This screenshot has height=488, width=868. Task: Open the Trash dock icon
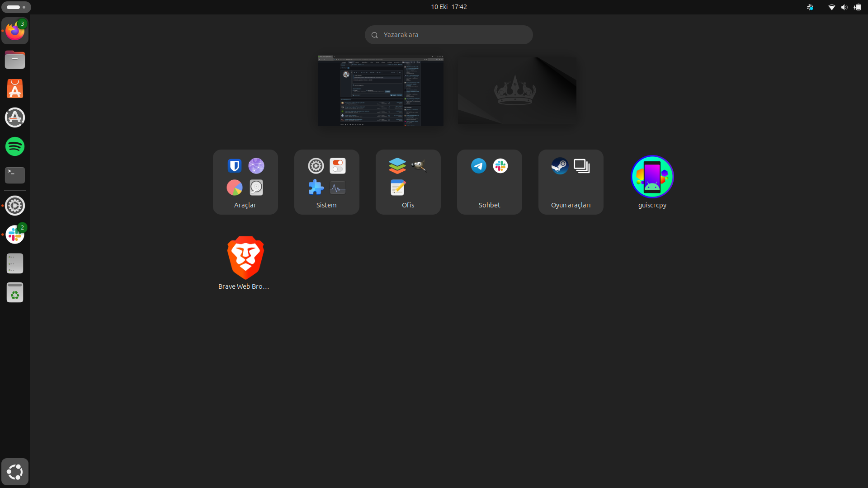(15, 292)
